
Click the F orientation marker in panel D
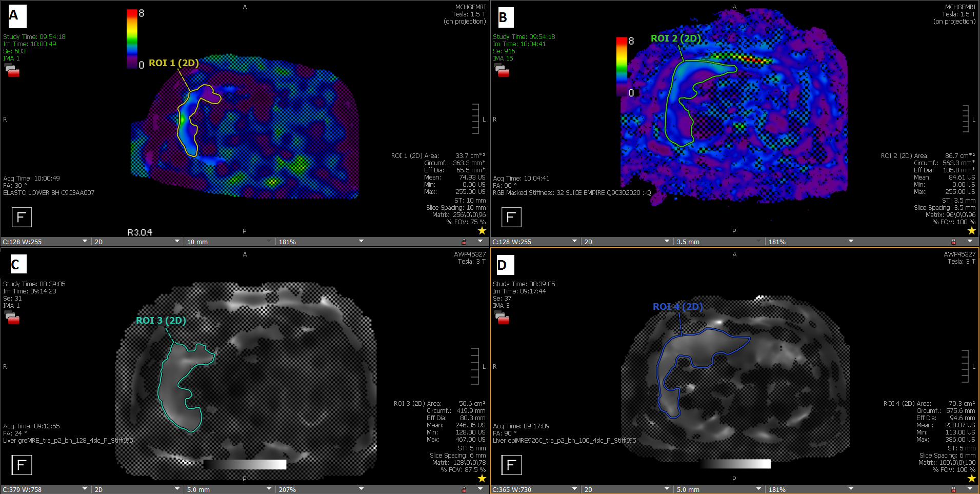511,465
